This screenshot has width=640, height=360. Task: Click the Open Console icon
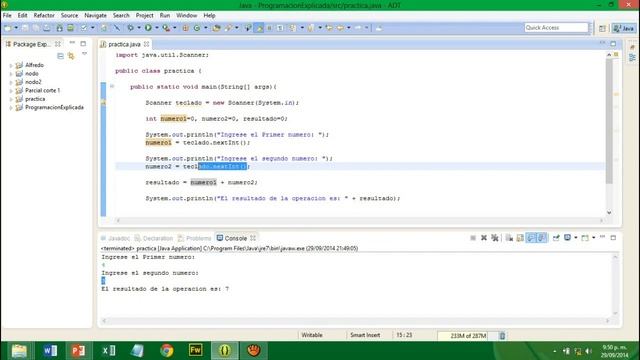pyautogui.click(x=585, y=238)
